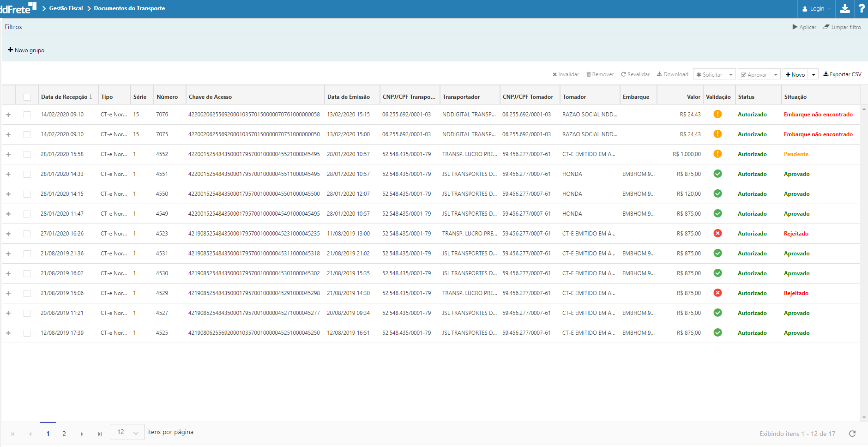Go to the next page arrow
868x447 pixels.
[82, 434]
